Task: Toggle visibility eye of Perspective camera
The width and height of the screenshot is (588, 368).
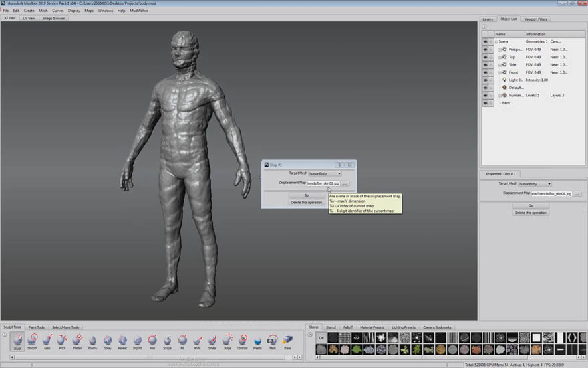Action: [485, 50]
